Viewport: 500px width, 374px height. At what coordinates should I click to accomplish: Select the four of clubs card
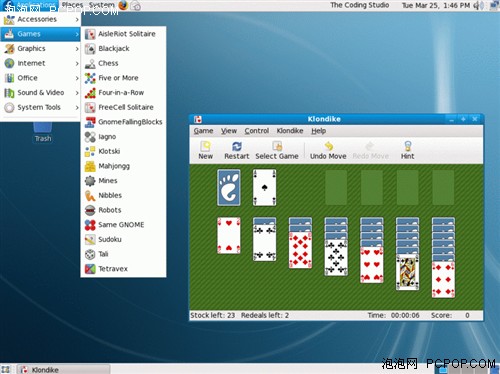(x=264, y=243)
